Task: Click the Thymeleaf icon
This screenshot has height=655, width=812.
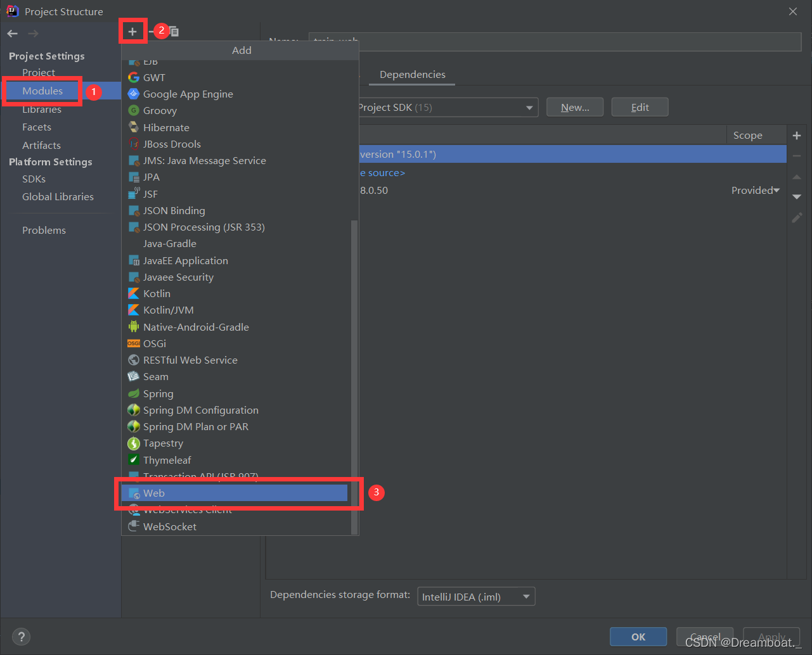Action: click(x=134, y=460)
